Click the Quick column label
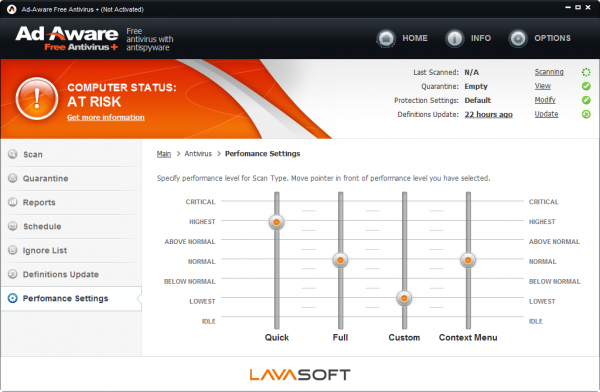 click(277, 337)
